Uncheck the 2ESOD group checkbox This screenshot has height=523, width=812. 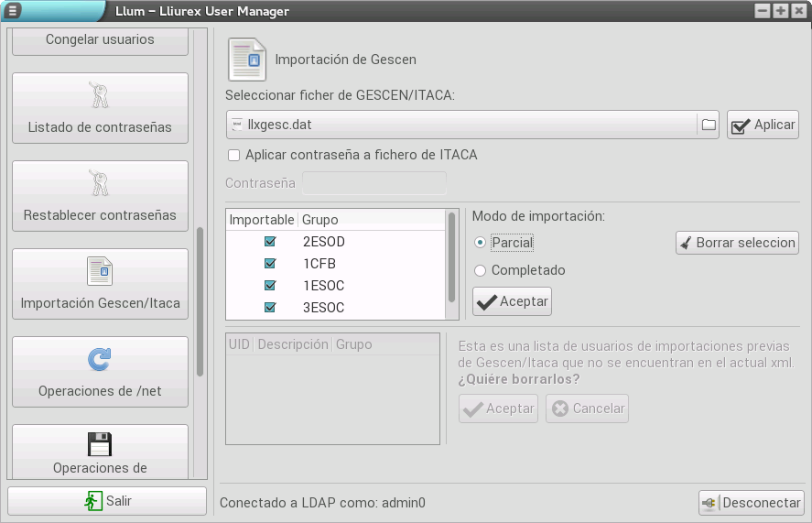(270, 243)
